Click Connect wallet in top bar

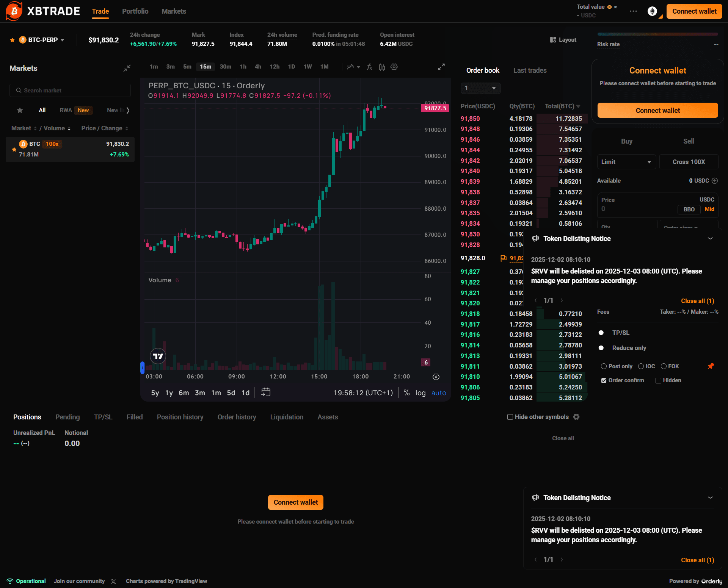click(694, 11)
